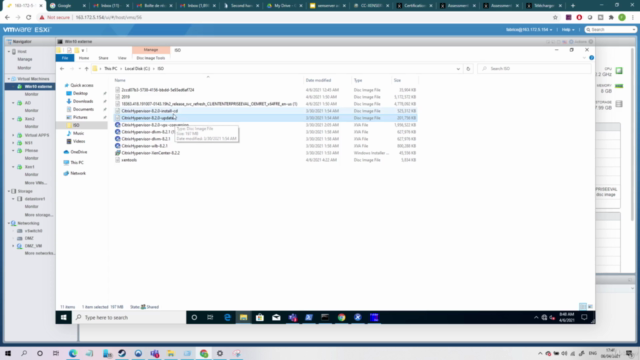640x360 pixels.
Task: Click the guest Windows Start button
Action: pos(64,318)
